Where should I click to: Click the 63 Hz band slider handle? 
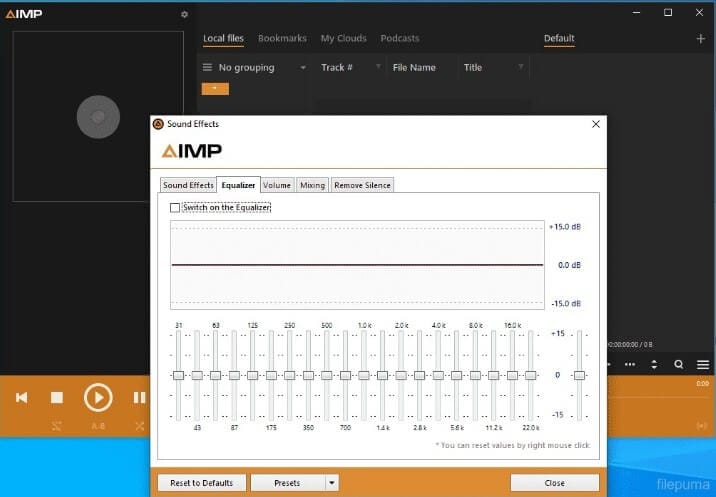(x=216, y=375)
